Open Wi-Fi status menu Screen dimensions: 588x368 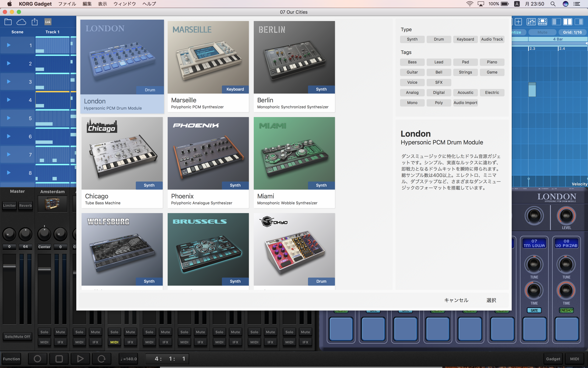coord(470,4)
